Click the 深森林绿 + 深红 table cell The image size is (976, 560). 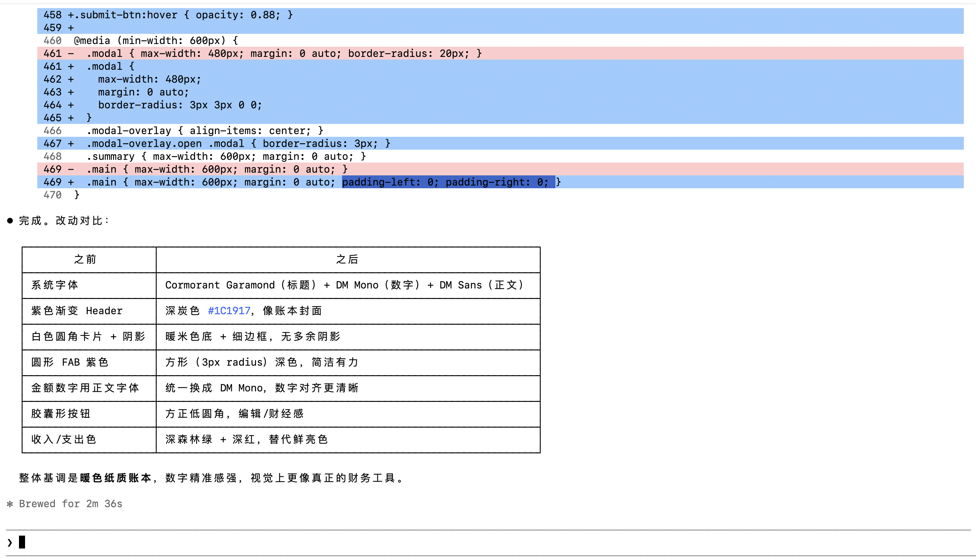pyautogui.click(x=246, y=439)
